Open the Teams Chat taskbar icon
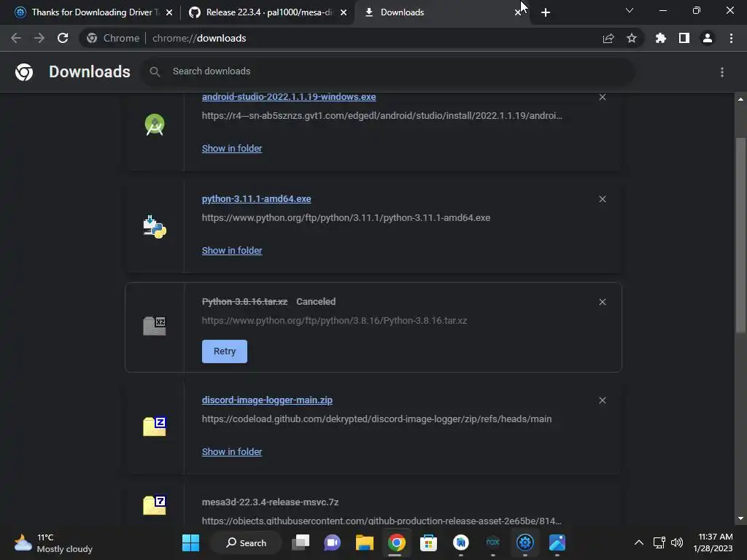This screenshot has height=560, width=747. click(333, 542)
